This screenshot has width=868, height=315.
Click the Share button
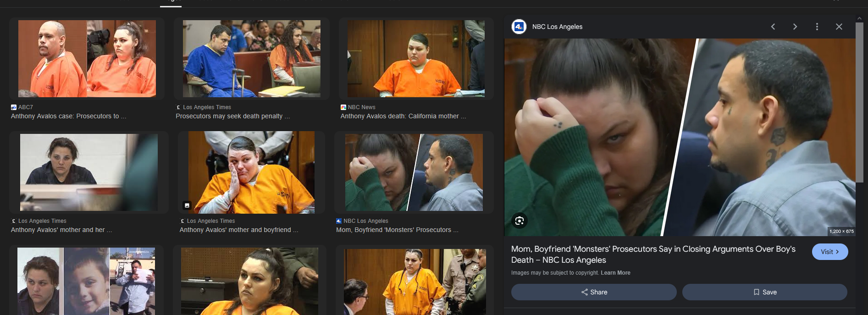pyautogui.click(x=594, y=292)
